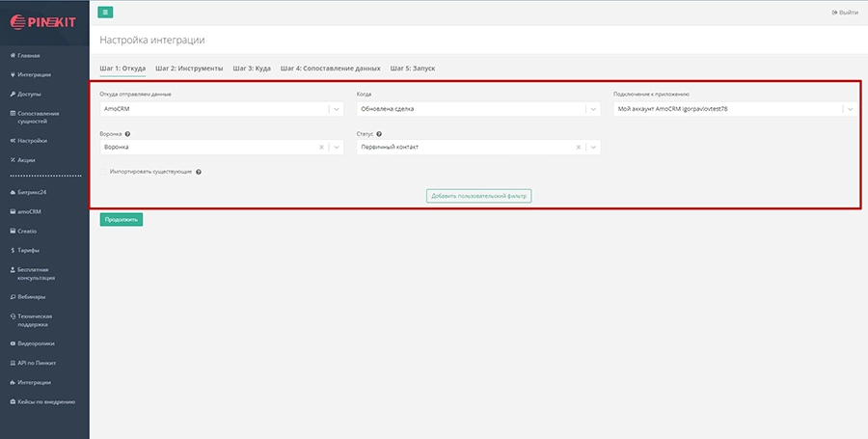Screen dimensions: 868x439
Task: Switch to Шаг 2: Инструменты tab
Action: click(x=189, y=69)
